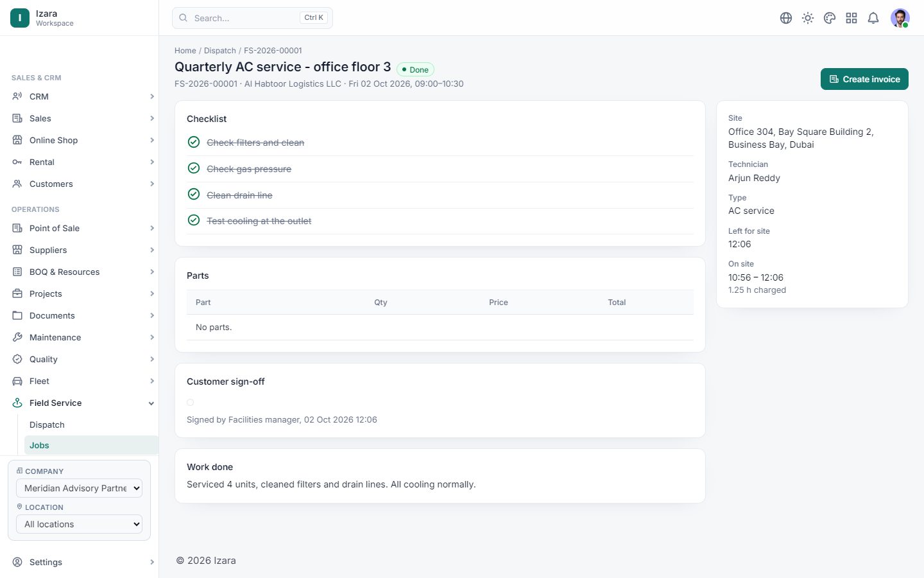Toggle light/dark theme sun icon
This screenshot has height=578, width=924.
808,18
